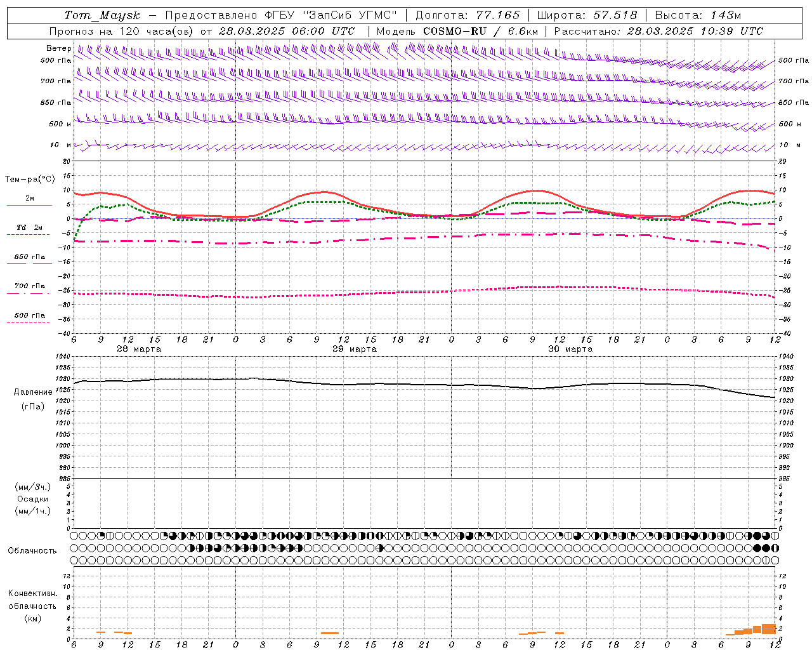812x650 pixels.
Task: Click the Тем-ра(°C) axis label
Action: (30, 180)
